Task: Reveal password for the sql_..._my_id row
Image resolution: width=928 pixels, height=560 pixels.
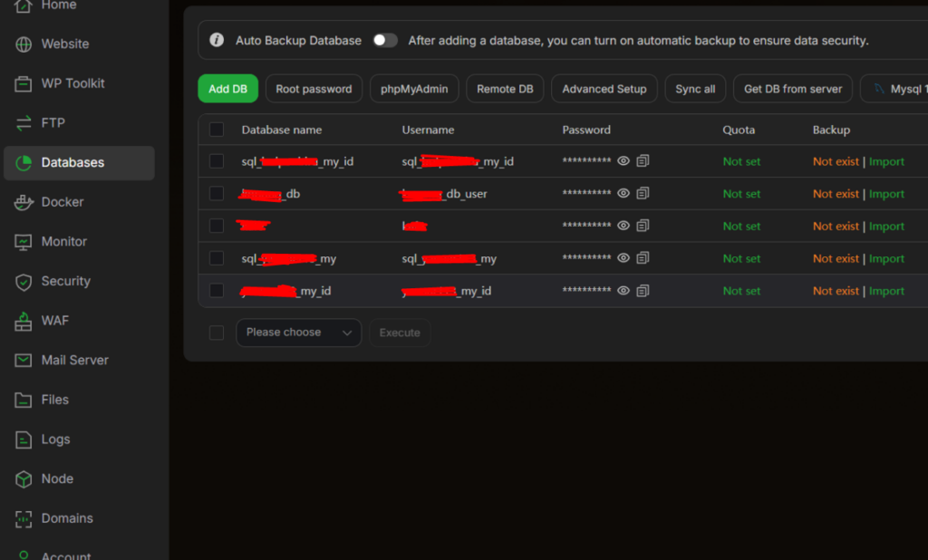Action: coord(623,161)
